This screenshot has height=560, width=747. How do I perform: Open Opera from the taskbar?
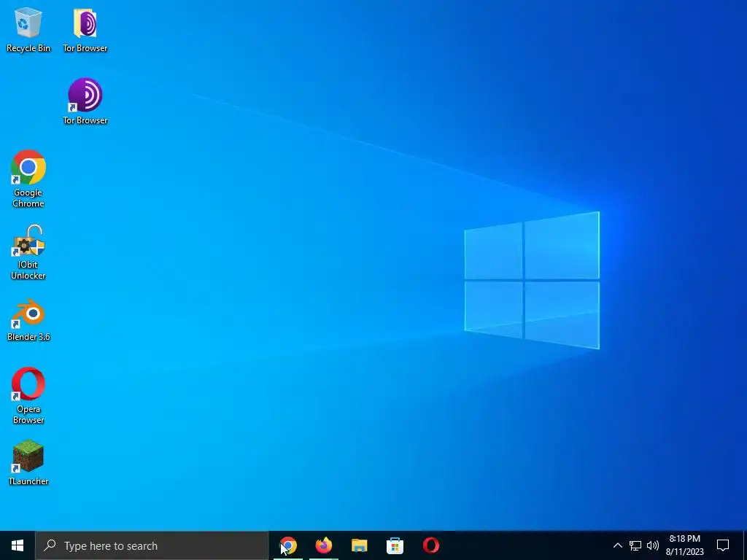(430, 545)
